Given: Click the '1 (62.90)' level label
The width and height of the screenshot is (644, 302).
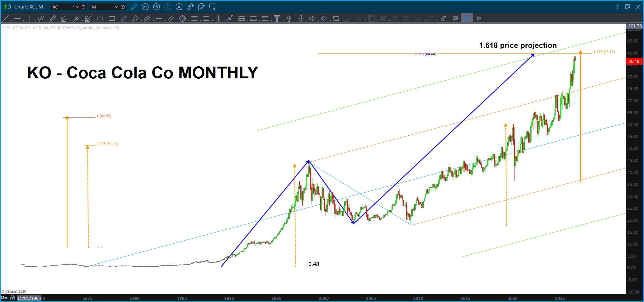Looking at the screenshot, I should point(104,116).
